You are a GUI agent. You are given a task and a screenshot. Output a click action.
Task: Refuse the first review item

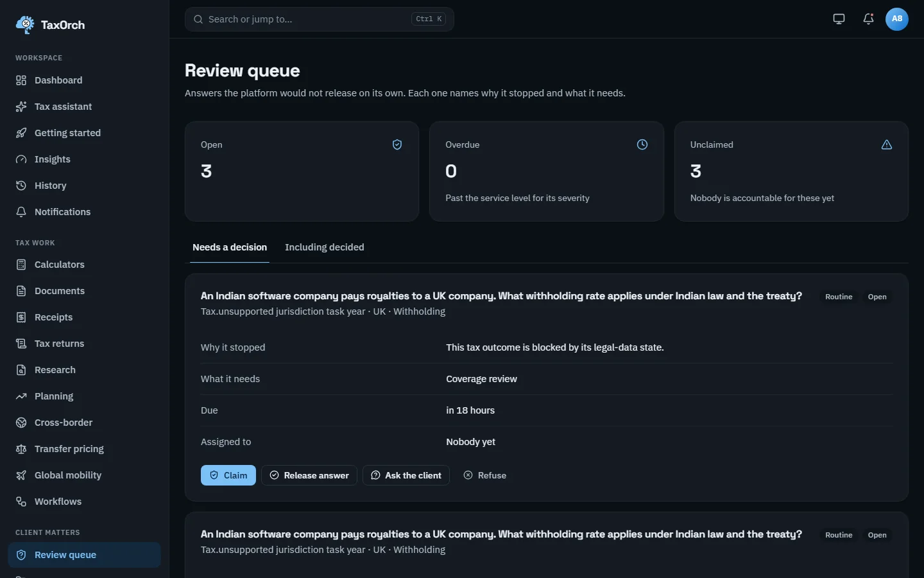[x=485, y=475]
